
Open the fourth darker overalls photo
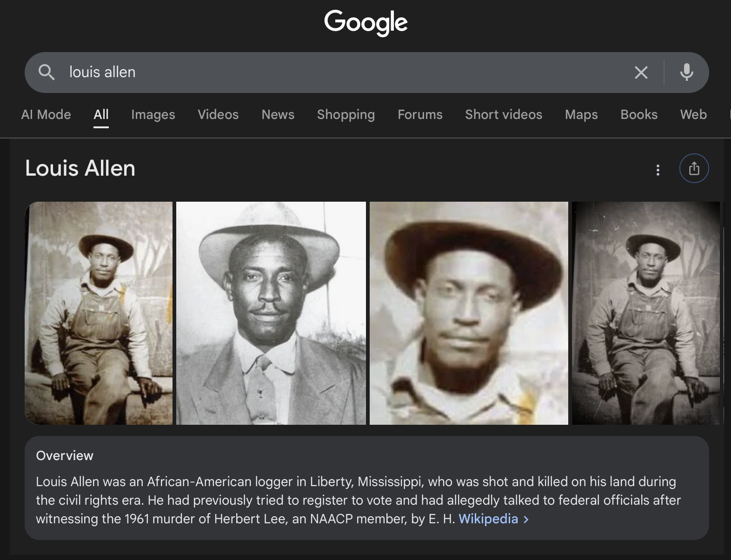coord(646,313)
